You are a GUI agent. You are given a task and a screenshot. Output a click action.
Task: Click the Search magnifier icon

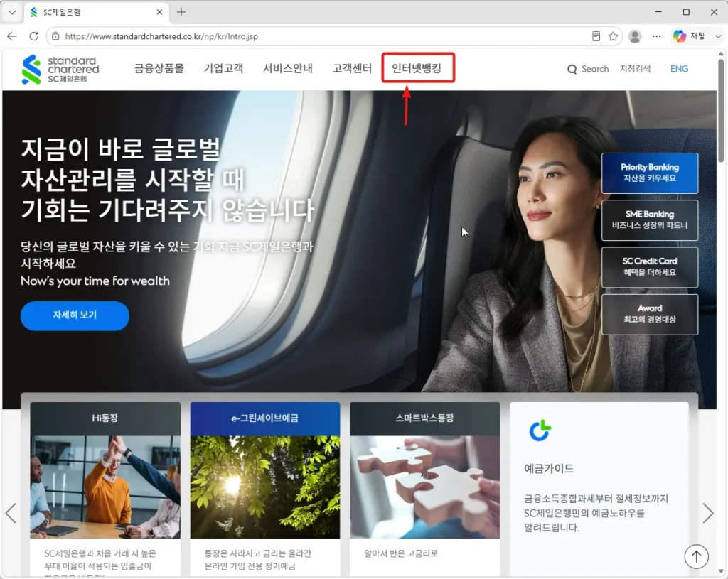point(572,69)
